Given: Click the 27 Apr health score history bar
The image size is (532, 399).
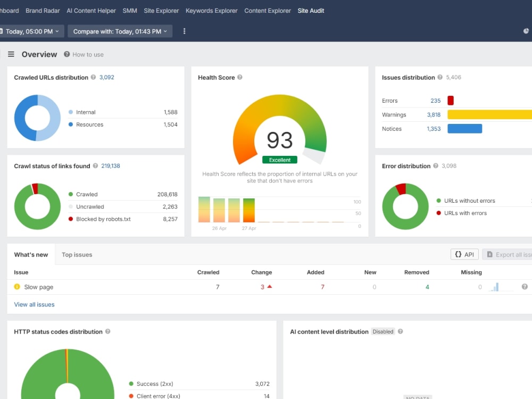Looking at the screenshot, I should [x=249, y=210].
